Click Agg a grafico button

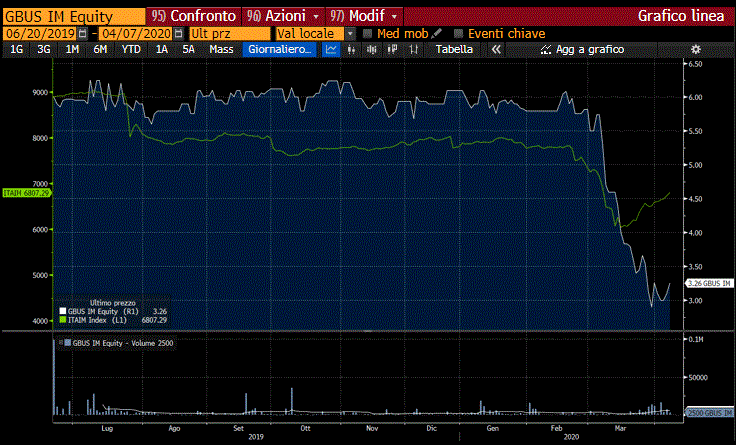pyautogui.click(x=583, y=49)
